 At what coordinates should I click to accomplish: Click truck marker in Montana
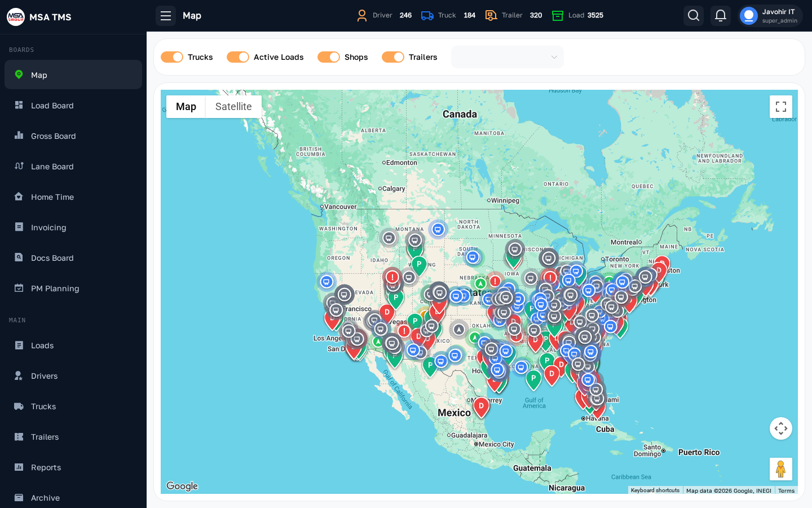(x=438, y=229)
